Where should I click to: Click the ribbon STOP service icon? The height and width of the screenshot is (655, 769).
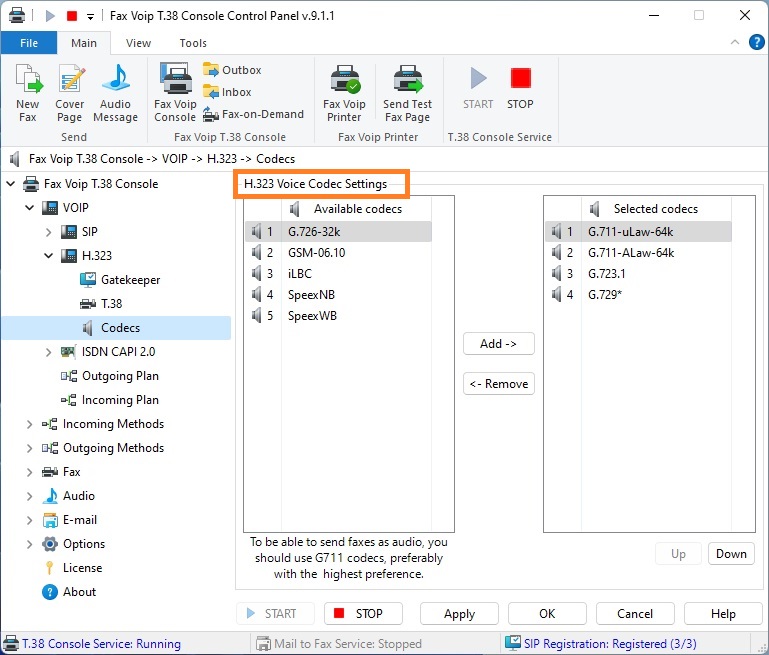(x=520, y=88)
